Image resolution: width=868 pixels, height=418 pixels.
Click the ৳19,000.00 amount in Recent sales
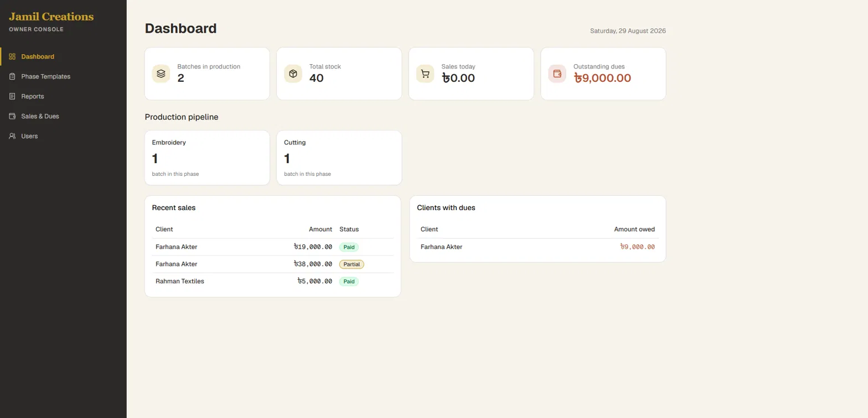coord(313,247)
